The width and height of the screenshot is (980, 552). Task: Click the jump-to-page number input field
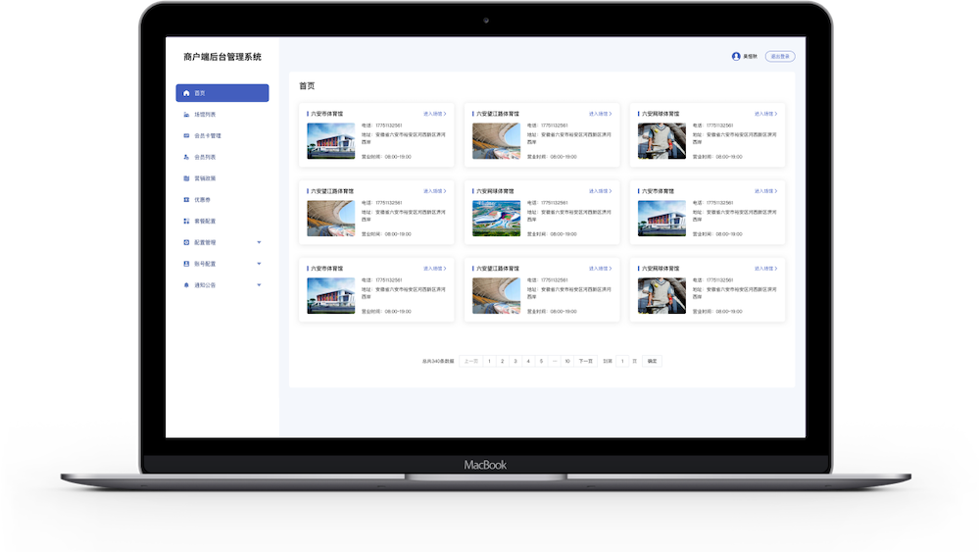(x=622, y=362)
